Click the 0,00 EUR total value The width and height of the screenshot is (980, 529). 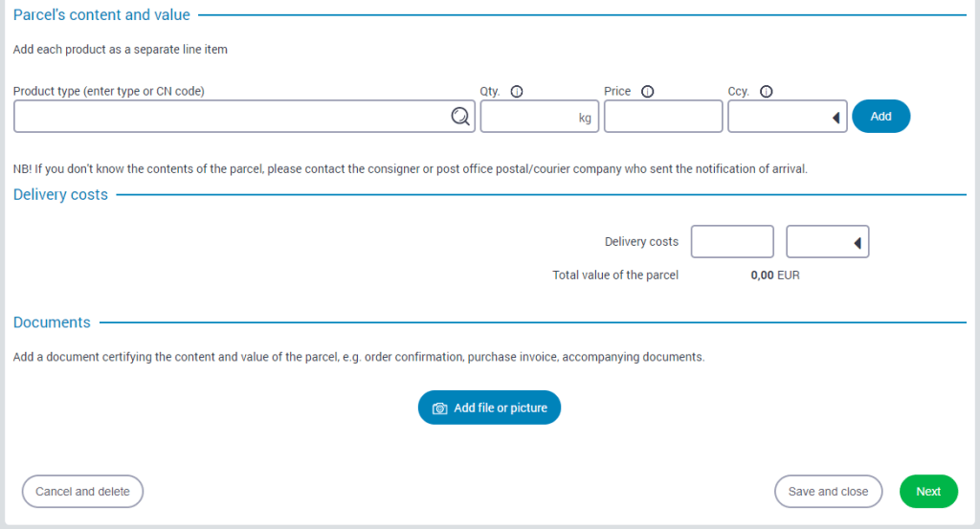(x=774, y=276)
